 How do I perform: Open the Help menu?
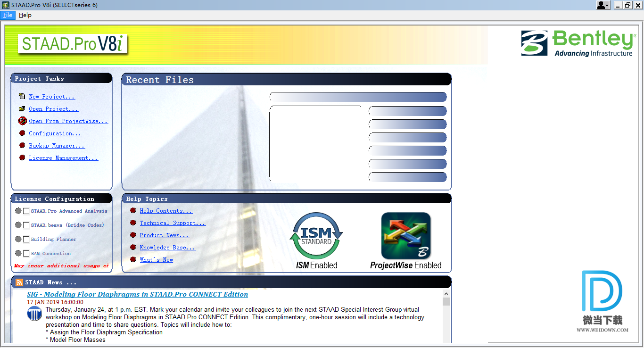[x=25, y=15]
